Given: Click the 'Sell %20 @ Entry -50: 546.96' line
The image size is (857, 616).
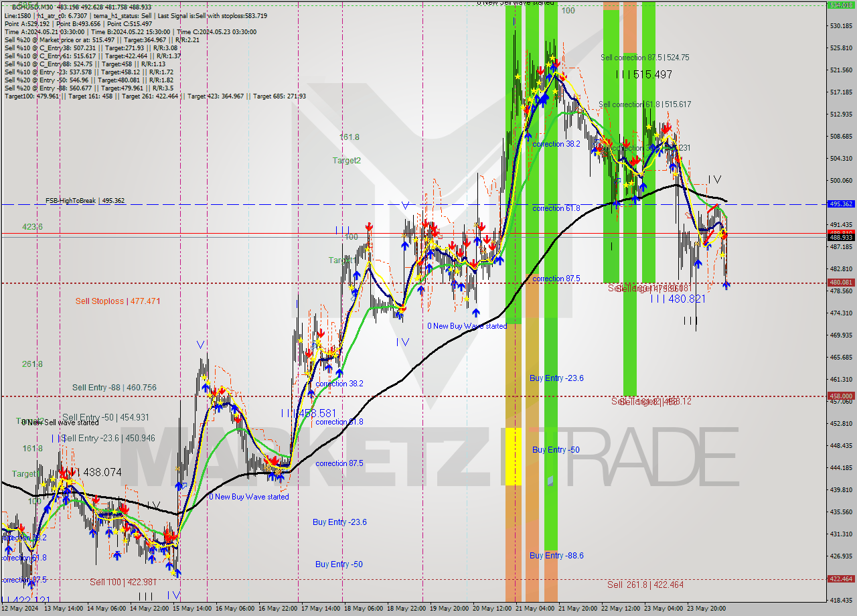Looking at the screenshot, I should (x=90, y=80).
